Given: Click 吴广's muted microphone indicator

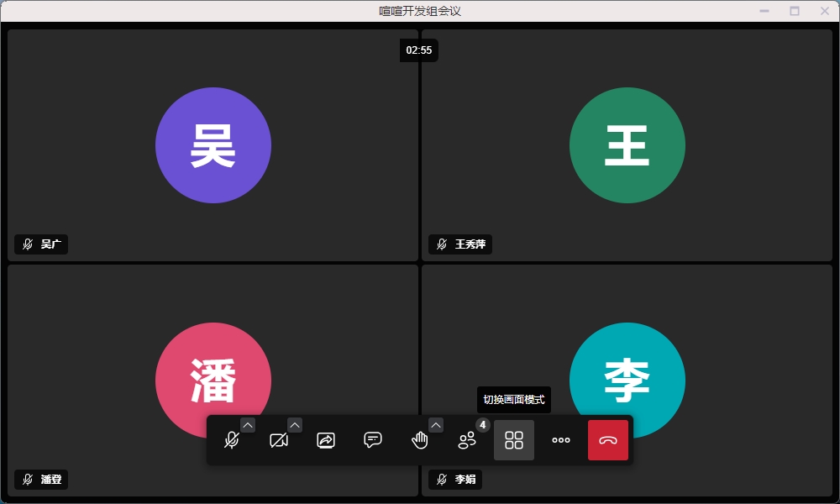Looking at the screenshot, I should click(x=28, y=244).
